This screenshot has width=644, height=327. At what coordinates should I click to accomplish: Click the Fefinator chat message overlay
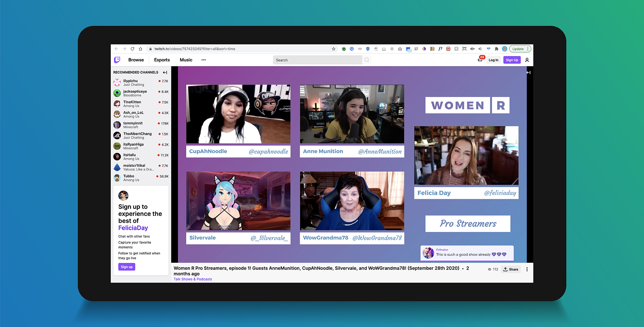[467, 253]
